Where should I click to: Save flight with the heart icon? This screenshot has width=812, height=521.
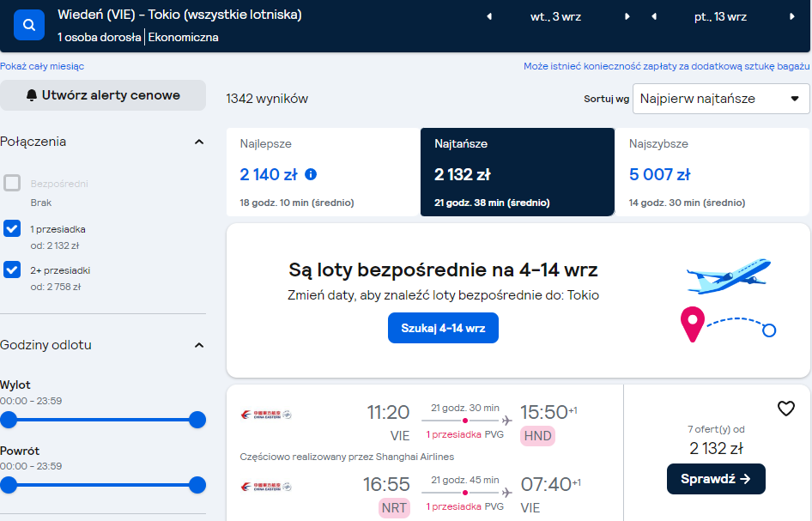(785, 409)
